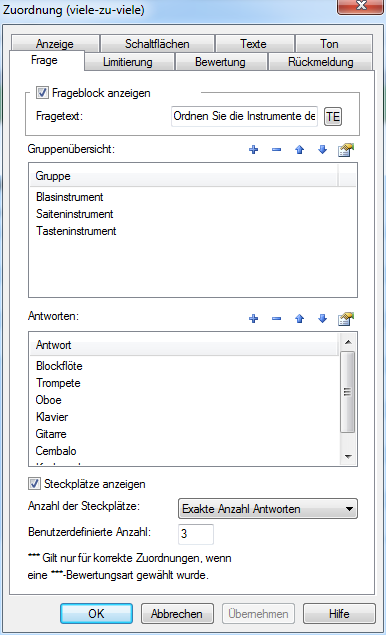Select Saiteninstrument in the group list

(75, 214)
